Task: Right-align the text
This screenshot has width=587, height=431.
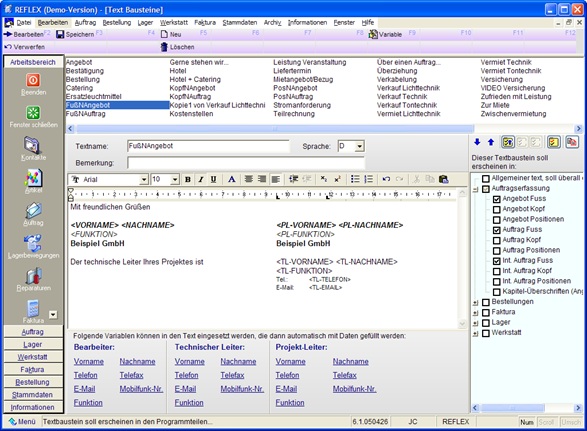Action: pos(262,179)
